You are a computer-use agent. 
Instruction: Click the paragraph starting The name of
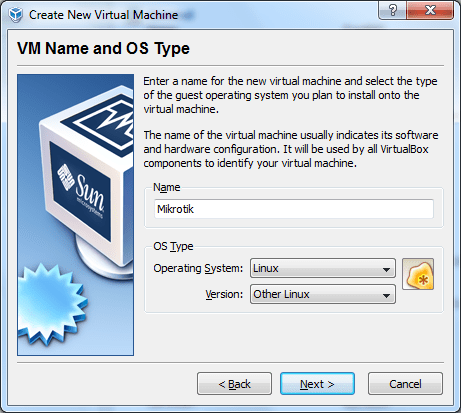pos(291,149)
